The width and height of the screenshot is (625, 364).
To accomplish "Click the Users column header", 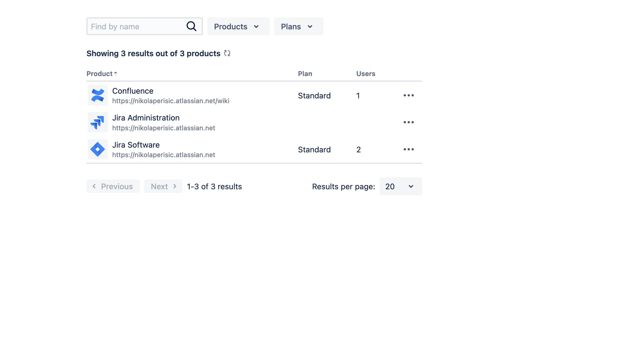I will coord(366,74).
